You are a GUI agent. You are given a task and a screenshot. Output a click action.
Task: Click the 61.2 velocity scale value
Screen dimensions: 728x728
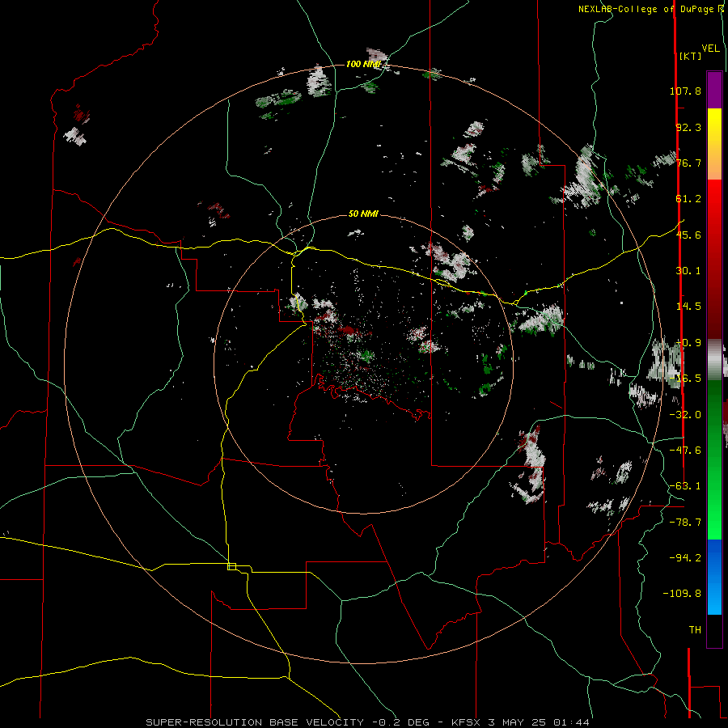[688, 199]
